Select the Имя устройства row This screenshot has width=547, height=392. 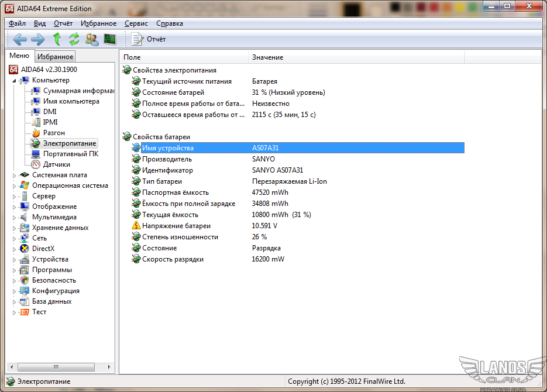point(298,148)
